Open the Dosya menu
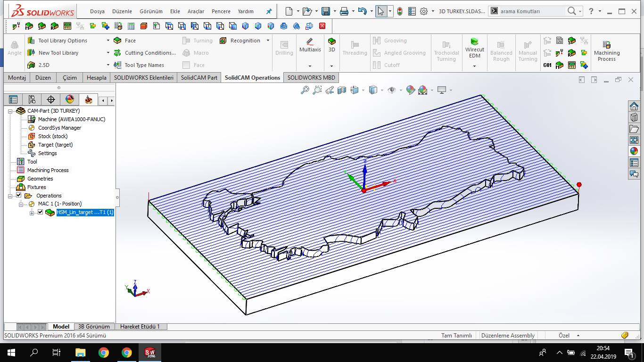644x362 pixels. pyautogui.click(x=97, y=11)
